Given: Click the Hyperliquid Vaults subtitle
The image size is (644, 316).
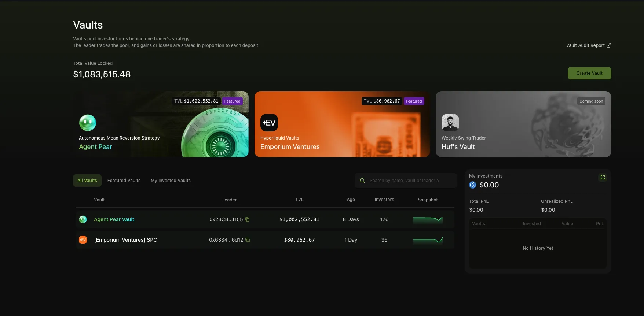Looking at the screenshot, I should pos(280,138).
